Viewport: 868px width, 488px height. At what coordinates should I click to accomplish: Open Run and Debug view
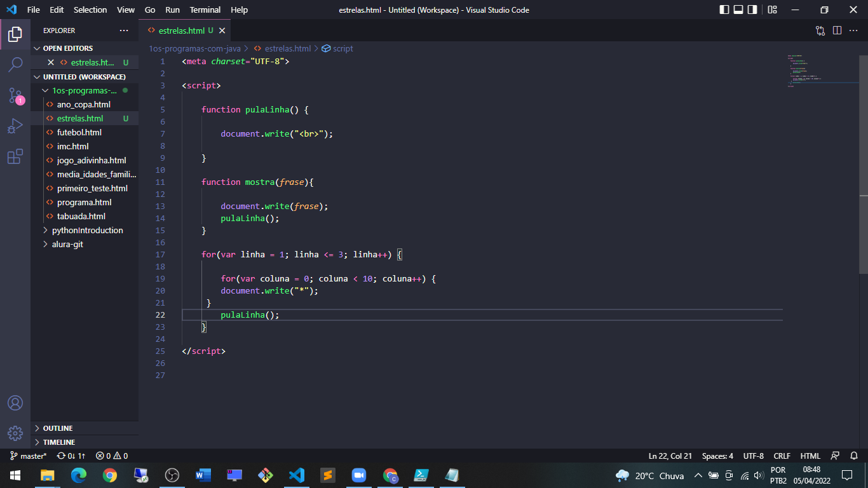(x=15, y=126)
